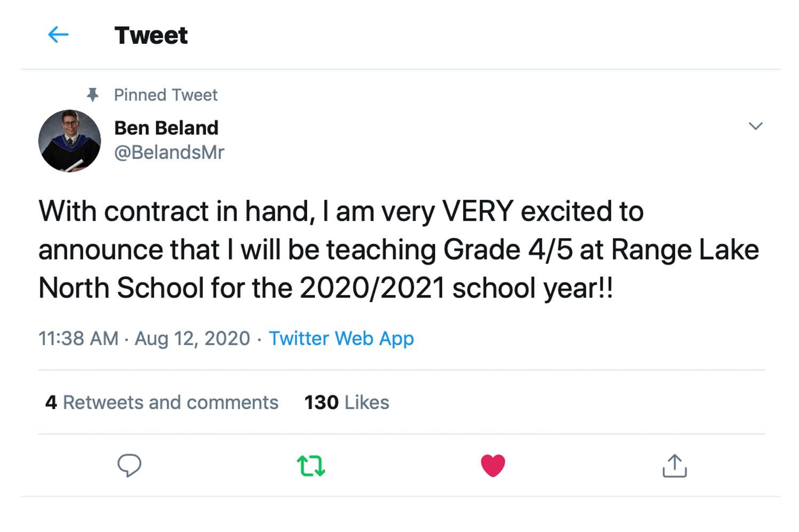
Task: Expand the tweet options chevron menu
Action: coord(755,126)
